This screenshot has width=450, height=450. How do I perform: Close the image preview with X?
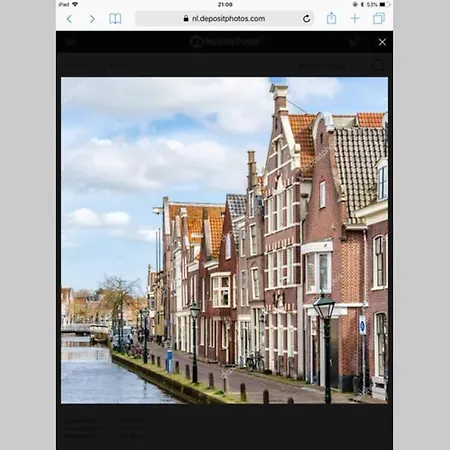pyautogui.click(x=382, y=42)
